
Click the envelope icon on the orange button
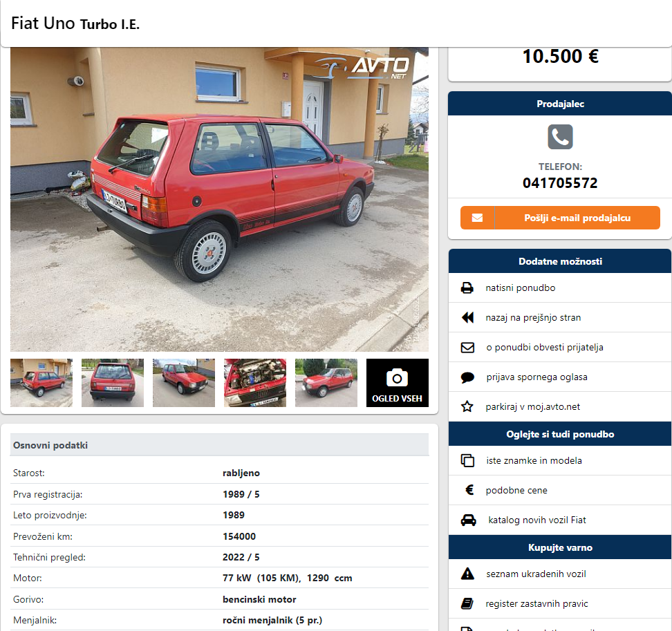click(478, 218)
